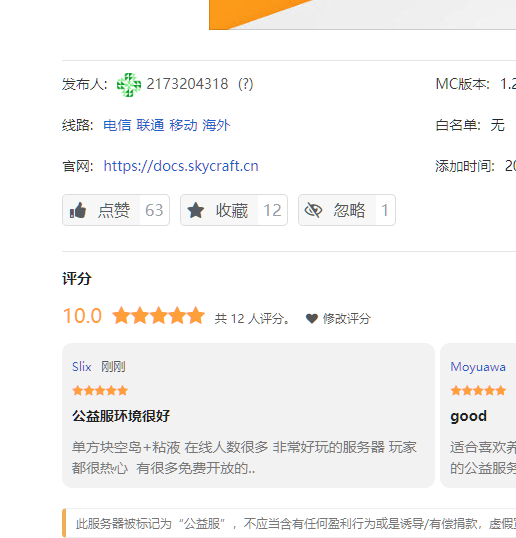Click the thumbs-up icon on the 点赞 button

pos(78,210)
